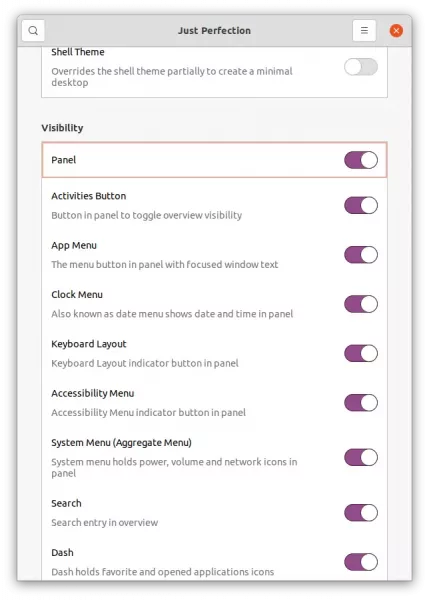Toggle the Dash visibility switch
Screen dimensions: 429x600
[x=360, y=562]
